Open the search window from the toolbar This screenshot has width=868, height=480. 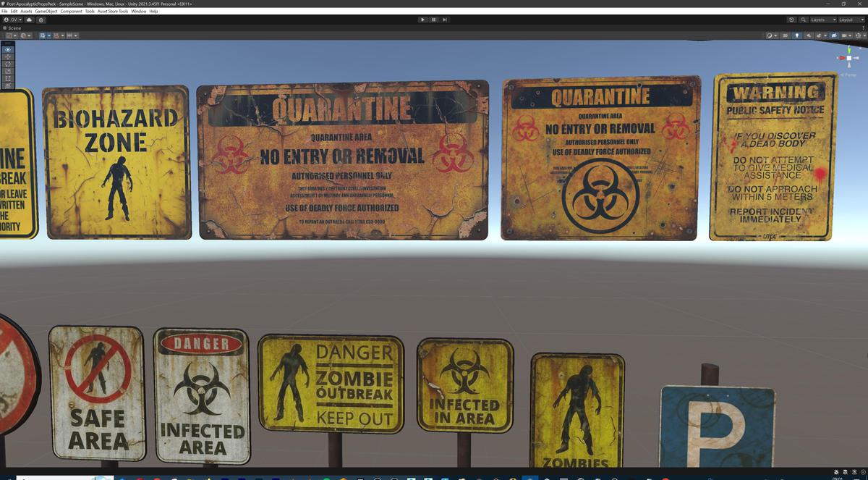[x=804, y=21]
